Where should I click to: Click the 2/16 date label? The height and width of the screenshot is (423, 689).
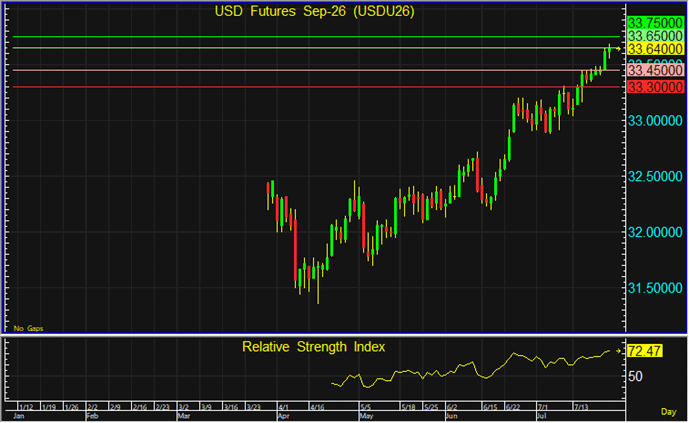pyautogui.click(x=140, y=407)
